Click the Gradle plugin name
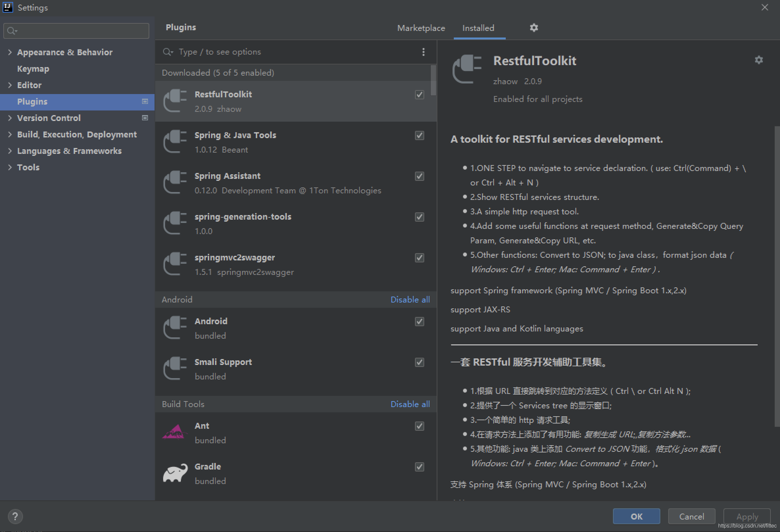This screenshot has height=532, width=780. pyautogui.click(x=208, y=467)
